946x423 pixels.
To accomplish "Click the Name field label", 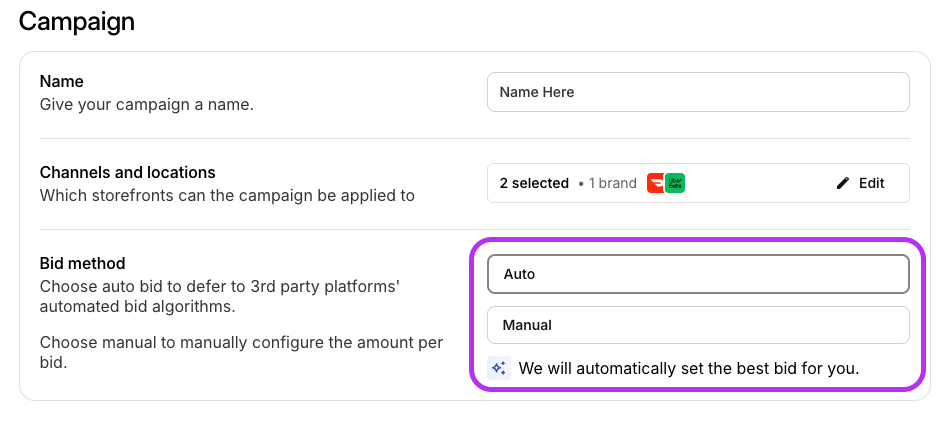I will (x=61, y=81).
